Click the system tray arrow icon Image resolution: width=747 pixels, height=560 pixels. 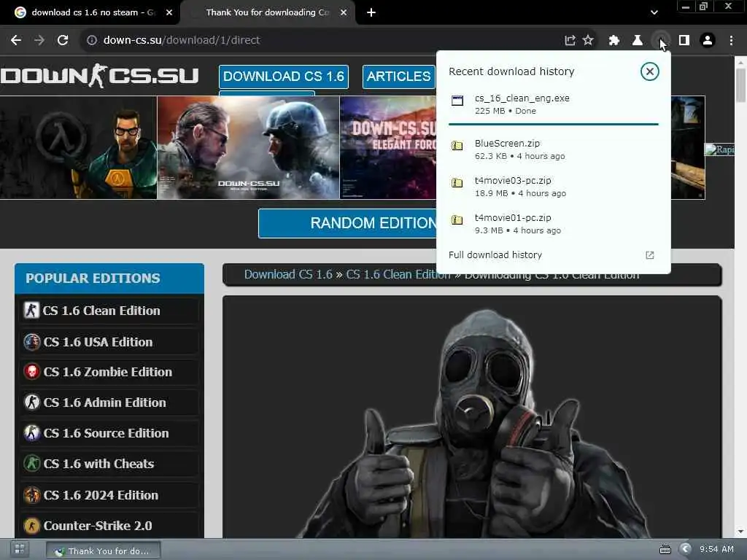(685, 550)
